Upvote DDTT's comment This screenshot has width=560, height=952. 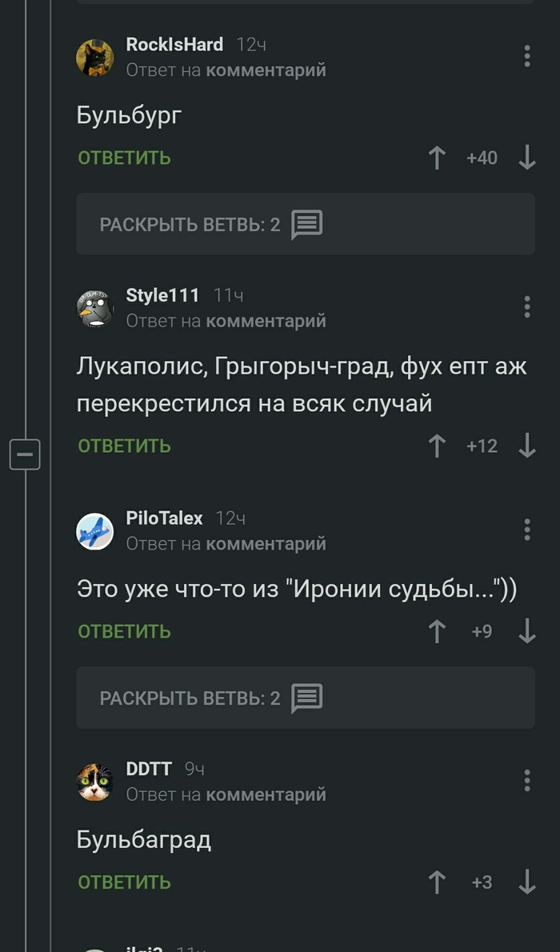click(x=437, y=882)
